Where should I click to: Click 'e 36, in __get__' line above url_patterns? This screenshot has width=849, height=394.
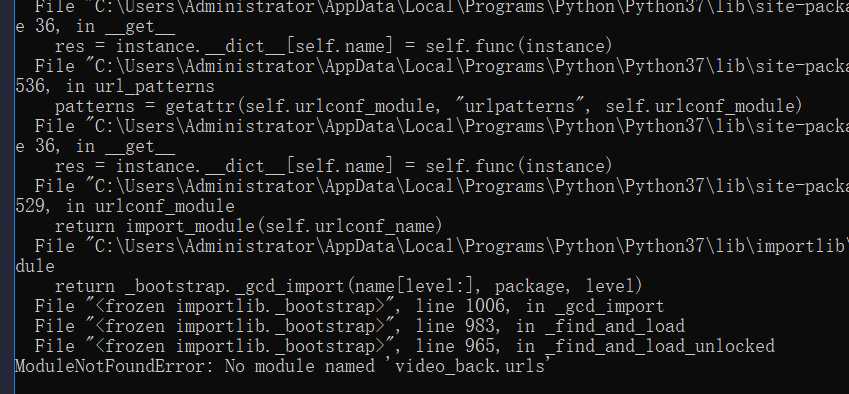coord(95,26)
